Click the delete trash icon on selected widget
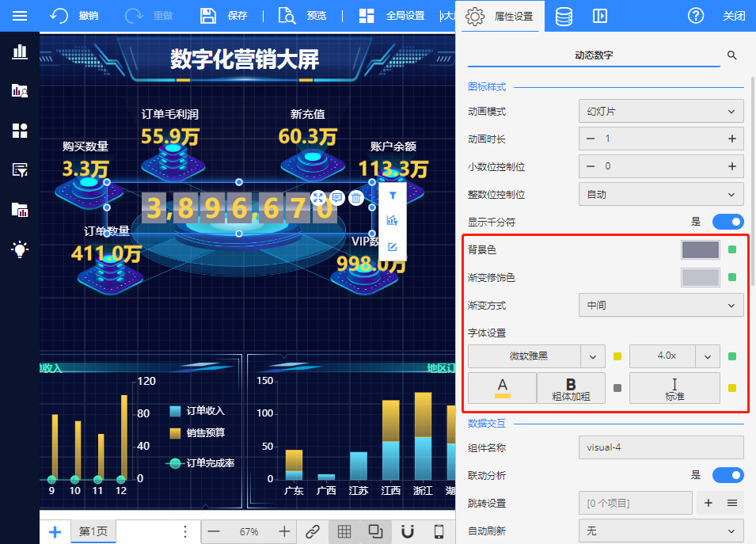756x544 pixels. (357, 198)
